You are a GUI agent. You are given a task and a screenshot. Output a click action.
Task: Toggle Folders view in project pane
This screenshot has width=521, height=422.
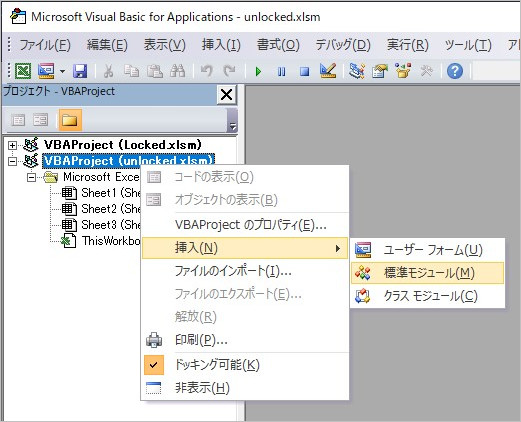tap(70, 120)
